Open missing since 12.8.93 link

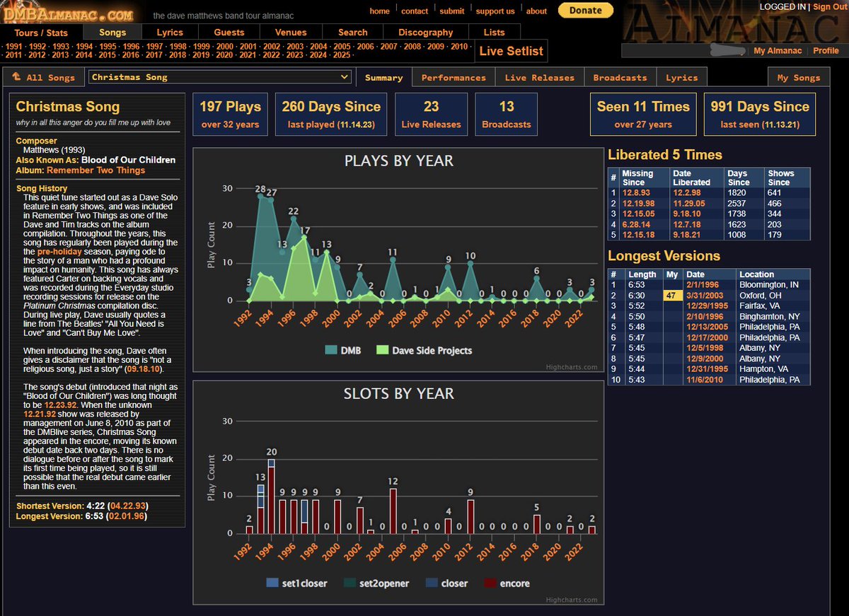pos(636,192)
